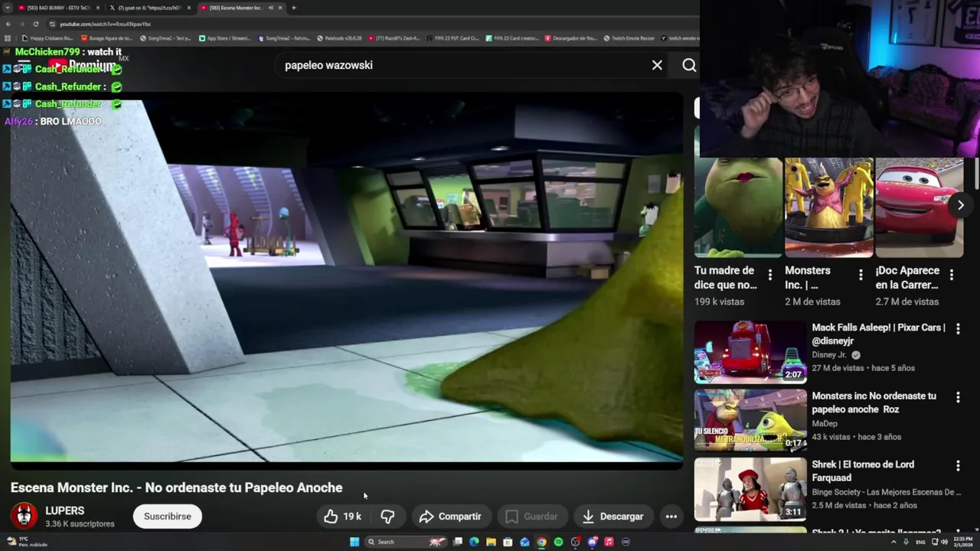Click the browser address bar URL
This screenshot has width=980, height=551.
105,24
